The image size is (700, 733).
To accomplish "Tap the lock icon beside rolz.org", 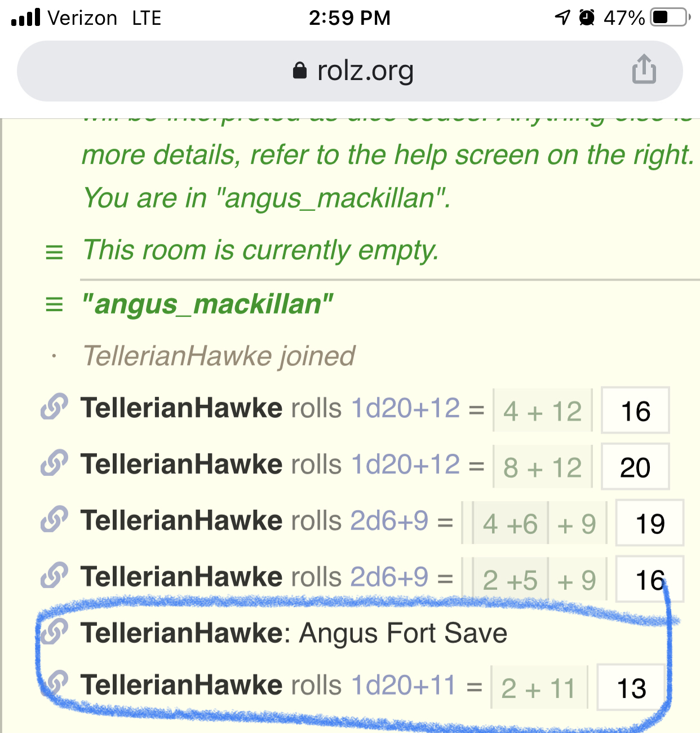I will point(300,71).
